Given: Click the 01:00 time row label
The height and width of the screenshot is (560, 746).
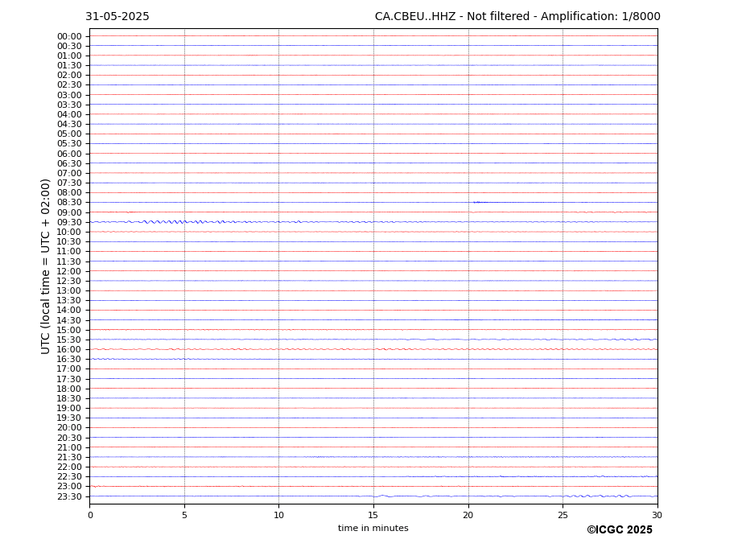Looking at the screenshot, I should (69, 56).
